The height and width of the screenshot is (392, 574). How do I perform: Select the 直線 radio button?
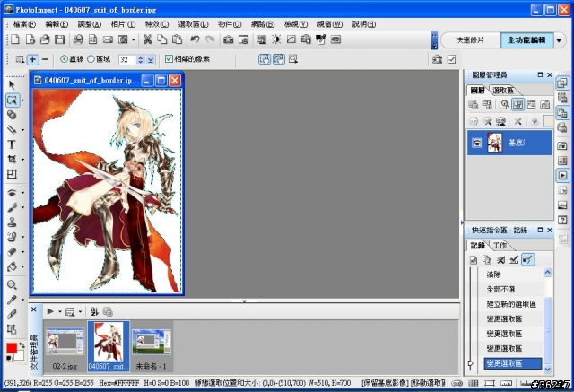[64, 59]
